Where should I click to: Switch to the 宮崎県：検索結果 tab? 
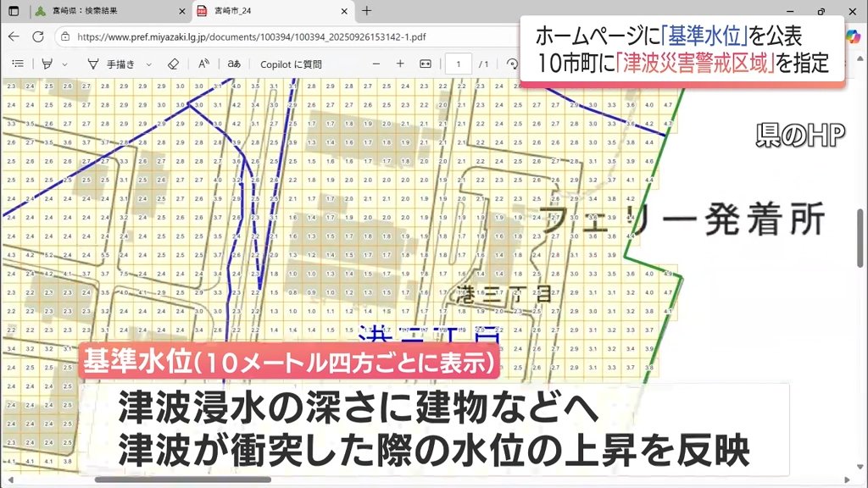pyautogui.click(x=102, y=11)
